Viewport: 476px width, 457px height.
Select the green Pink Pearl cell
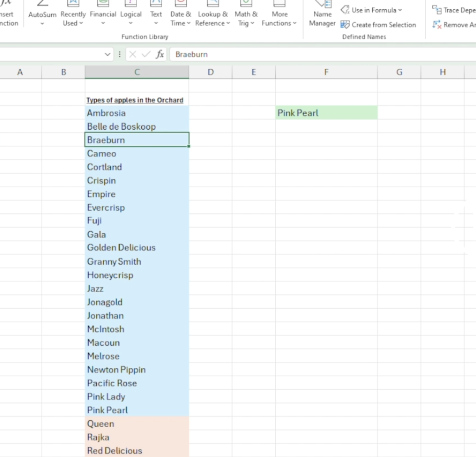(x=326, y=113)
